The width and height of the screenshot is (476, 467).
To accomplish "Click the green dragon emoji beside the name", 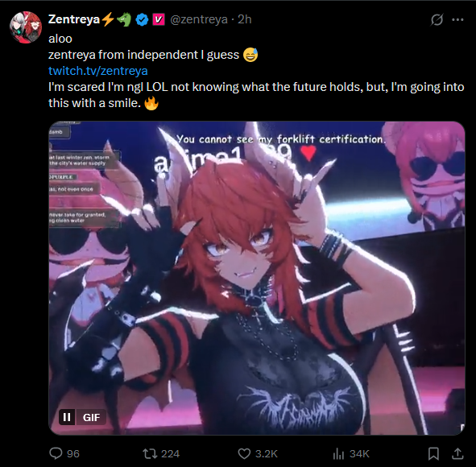I will click(x=124, y=19).
